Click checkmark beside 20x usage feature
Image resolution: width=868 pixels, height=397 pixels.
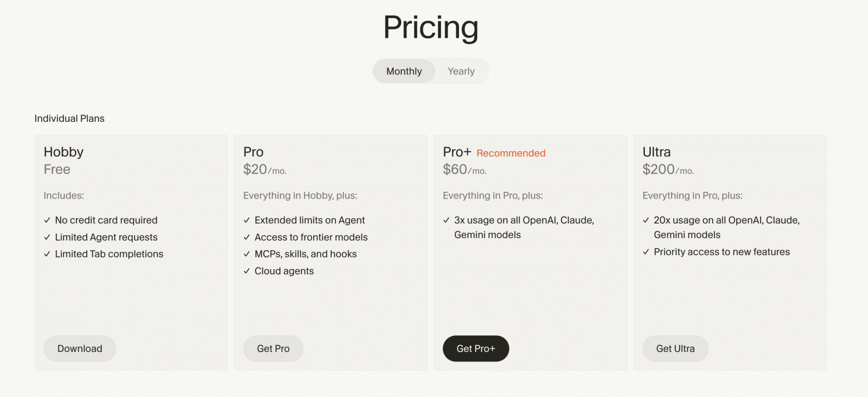[x=646, y=220]
